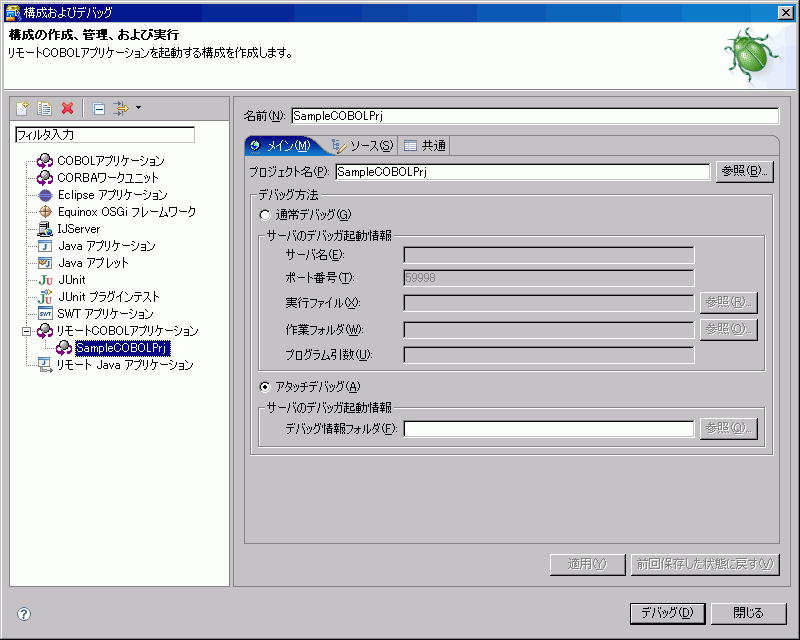Click the Java アプリケーション icon
Screen dimensions: 800x640
(x=45, y=246)
